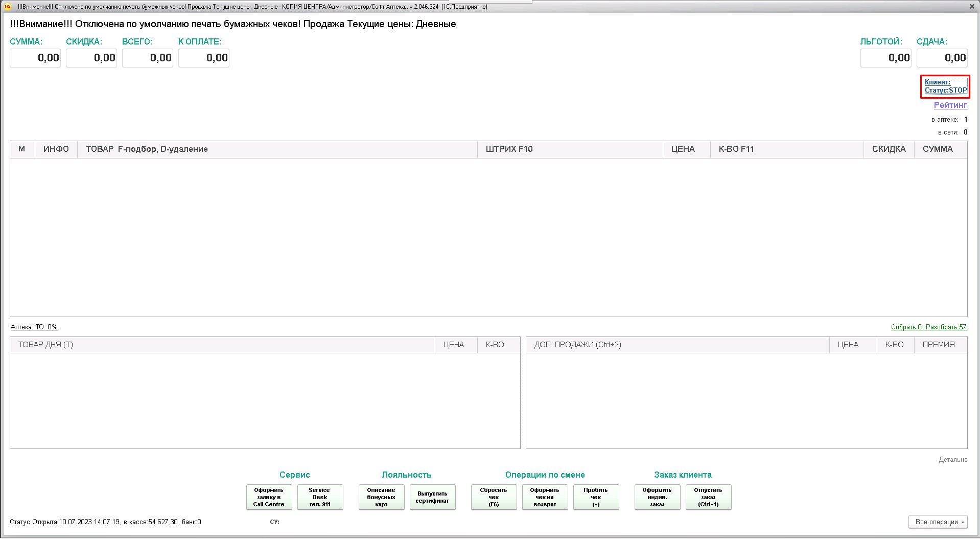The width and height of the screenshot is (980, 539).
Task: Open the Клиент Статус:STOP link
Action: pos(945,86)
